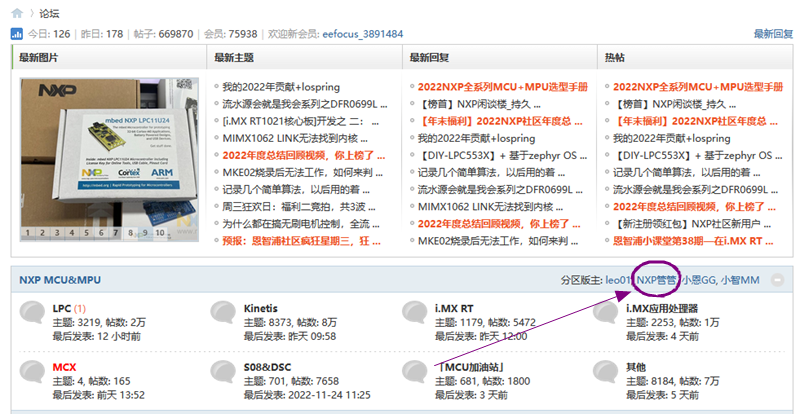This screenshot has height=414, width=800.
Task: Open LPC last post '12 小时前'
Action: point(119,336)
